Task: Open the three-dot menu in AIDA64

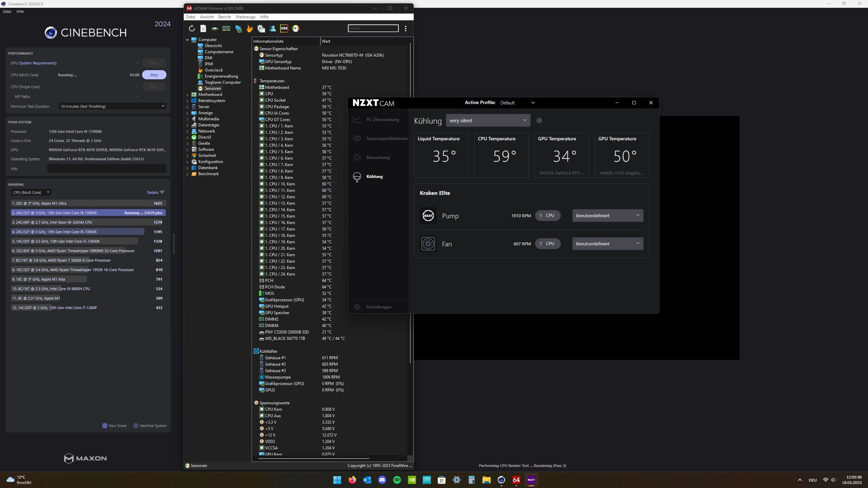Action: [x=406, y=28]
